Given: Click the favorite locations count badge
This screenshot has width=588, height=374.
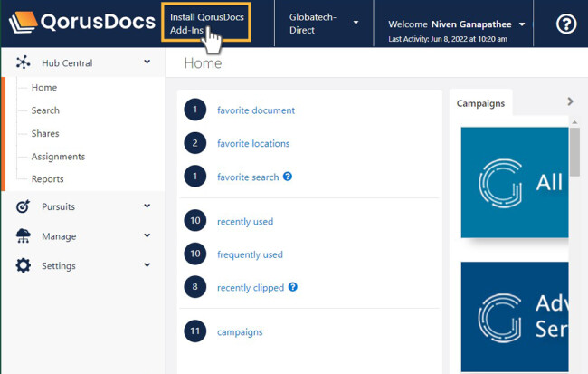Looking at the screenshot, I should pyautogui.click(x=195, y=143).
